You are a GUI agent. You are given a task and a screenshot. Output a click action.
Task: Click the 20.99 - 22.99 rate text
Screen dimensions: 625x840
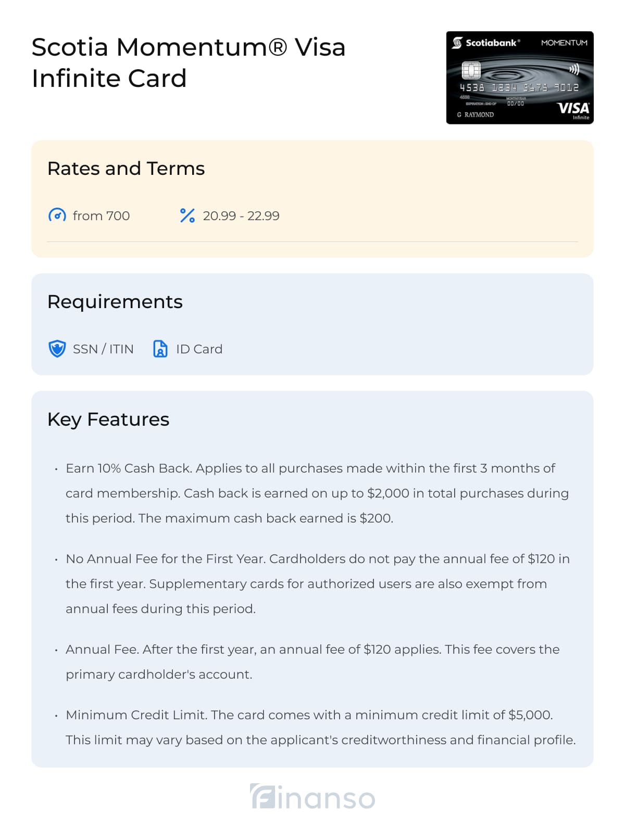pos(241,215)
